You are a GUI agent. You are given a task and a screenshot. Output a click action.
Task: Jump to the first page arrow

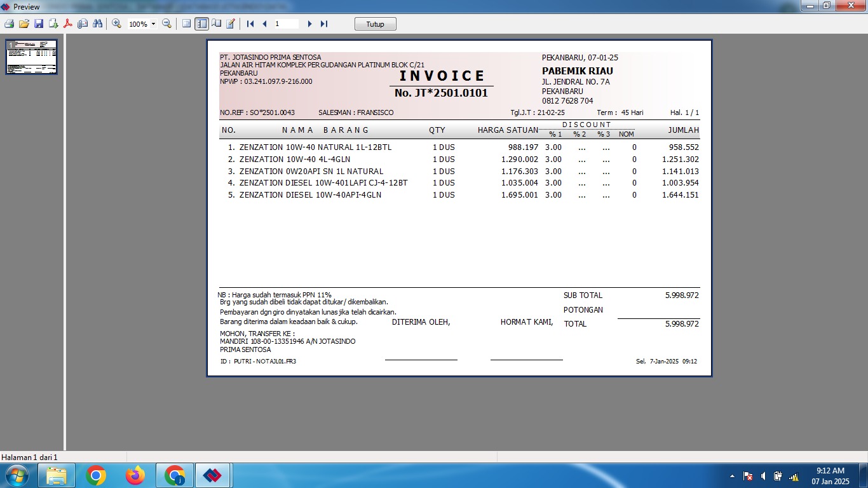250,24
